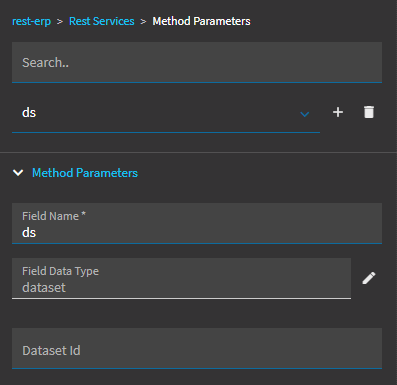Click the Field Name * label

[x=54, y=216]
